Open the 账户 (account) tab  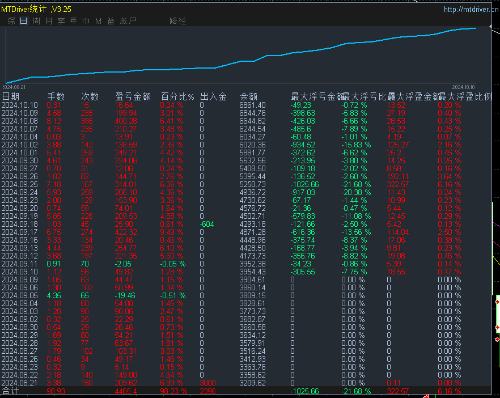tap(128, 21)
